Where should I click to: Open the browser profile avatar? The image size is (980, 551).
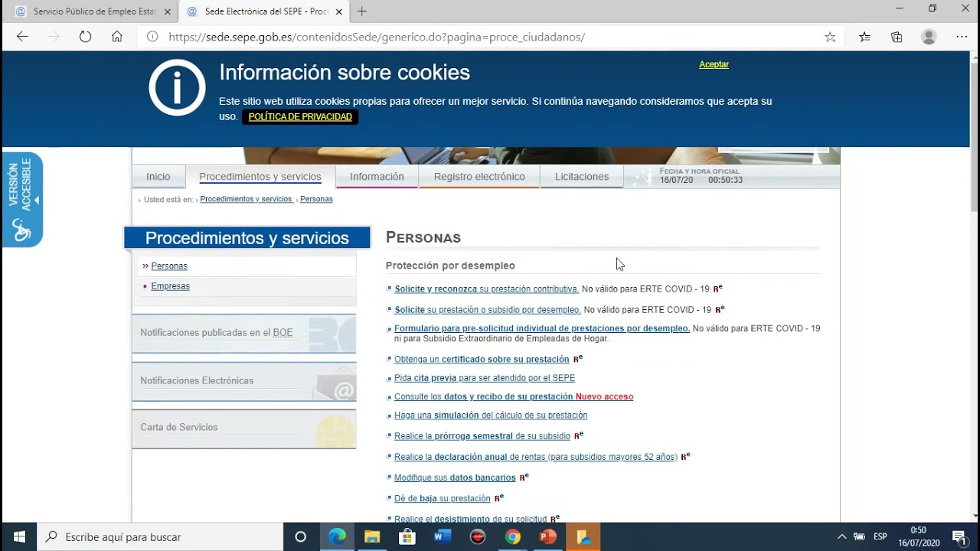929,36
